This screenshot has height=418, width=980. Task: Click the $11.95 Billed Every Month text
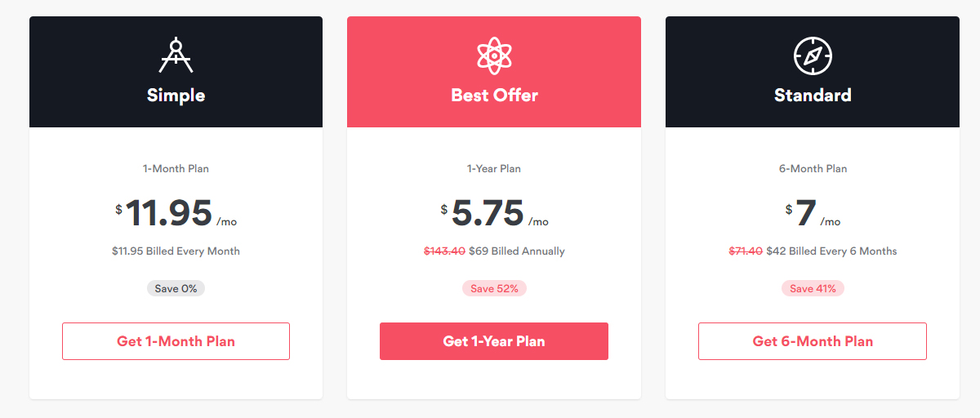[x=176, y=251]
